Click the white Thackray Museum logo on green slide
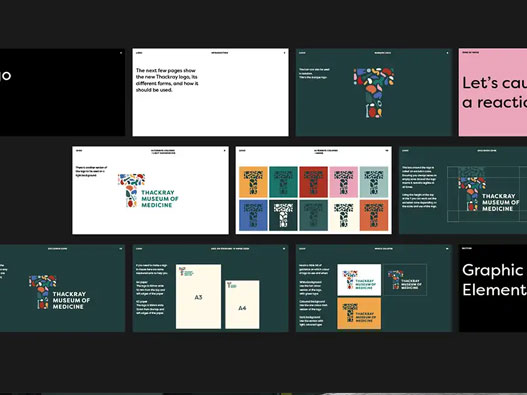This screenshot has height=395, width=527. pos(59,292)
